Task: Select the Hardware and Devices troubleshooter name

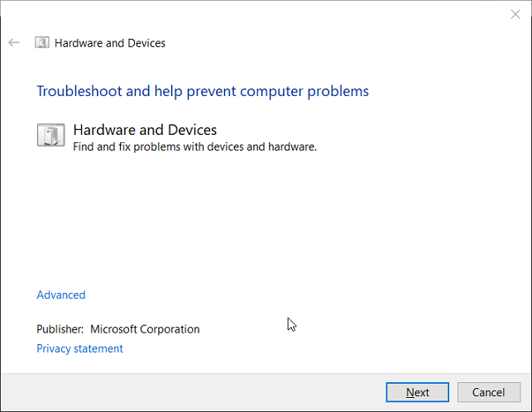Action: coord(145,130)
